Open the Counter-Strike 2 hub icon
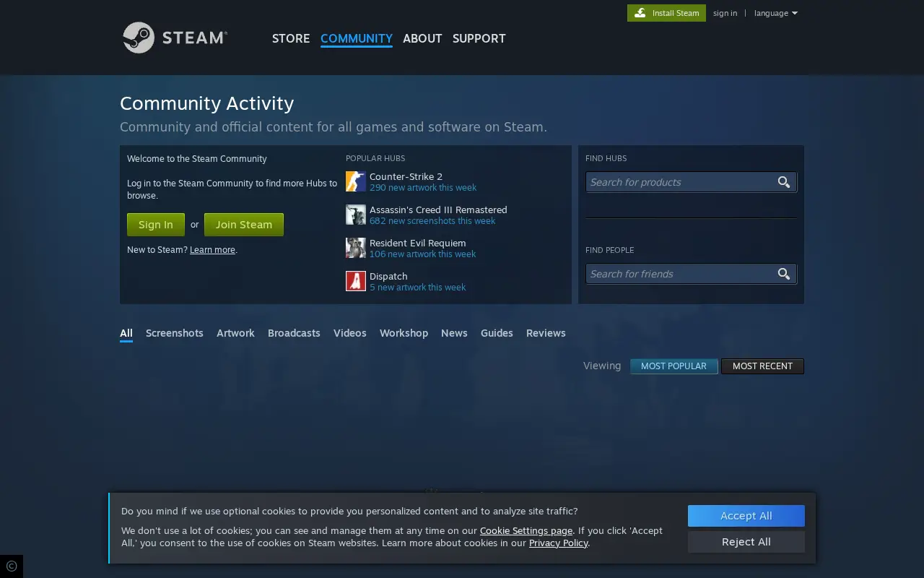This screenshot has height=578, width=924. tap(356, 181)
